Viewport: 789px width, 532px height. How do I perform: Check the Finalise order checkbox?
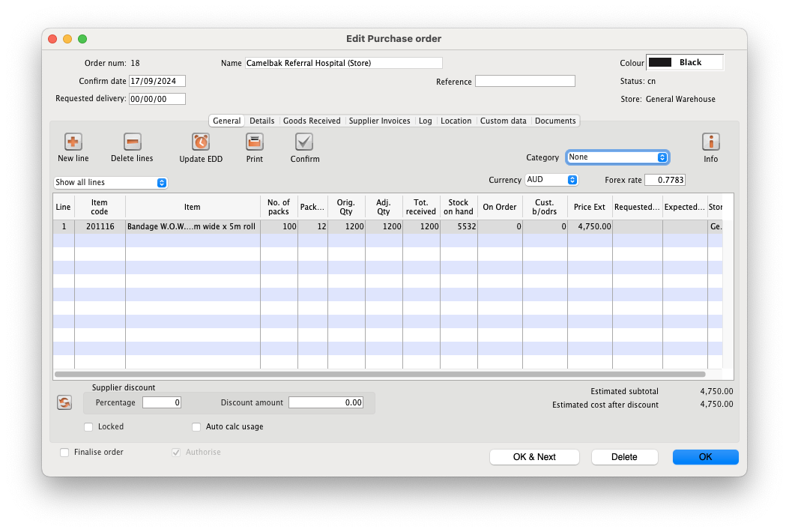(65, 453)
